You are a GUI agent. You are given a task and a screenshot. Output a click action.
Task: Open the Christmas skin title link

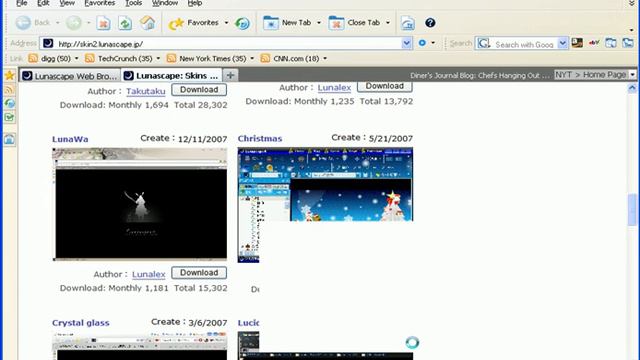tap(260, 139)
